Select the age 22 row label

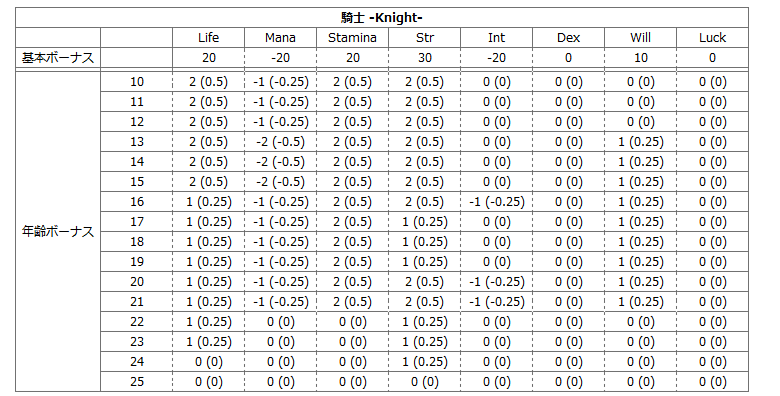click(137, 322)
